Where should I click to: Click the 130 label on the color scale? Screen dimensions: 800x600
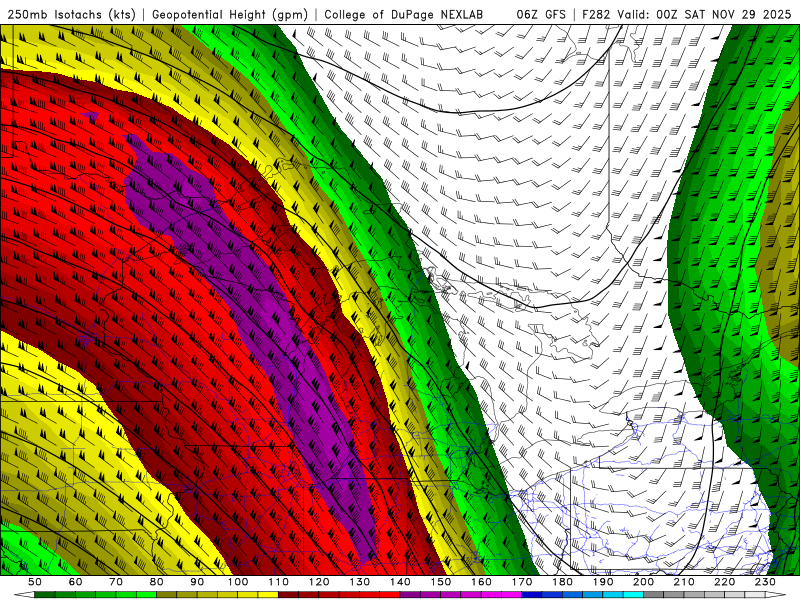click(x=360, y=582)
